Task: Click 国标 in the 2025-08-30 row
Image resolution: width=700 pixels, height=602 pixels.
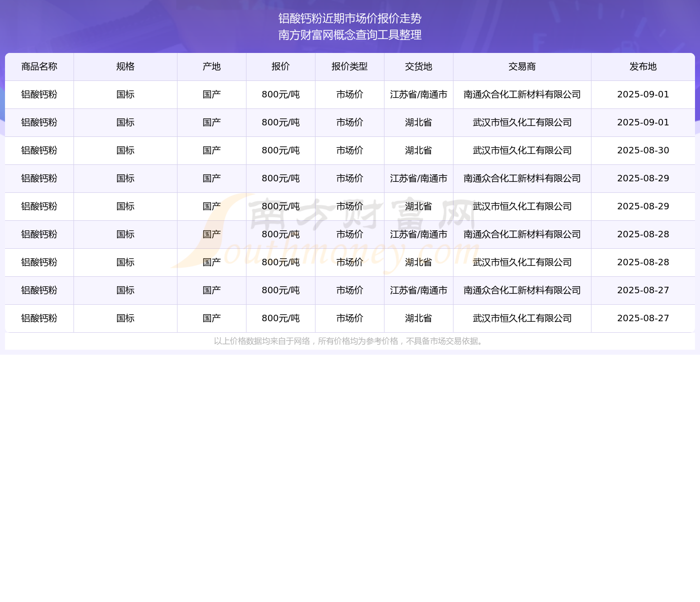Action: coord(125,150)
